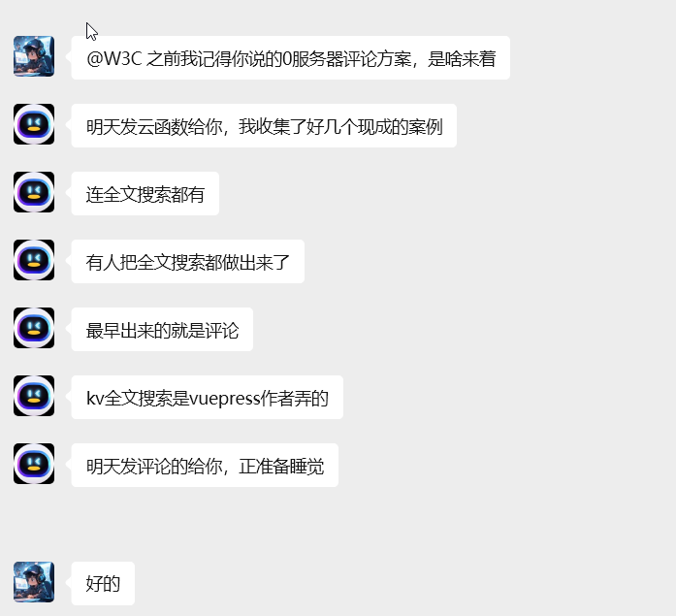Select the 明天发评论的给你，正准备睡觉 bubble
The width and height of the screenshot is (676, 616).
[205, 465]
